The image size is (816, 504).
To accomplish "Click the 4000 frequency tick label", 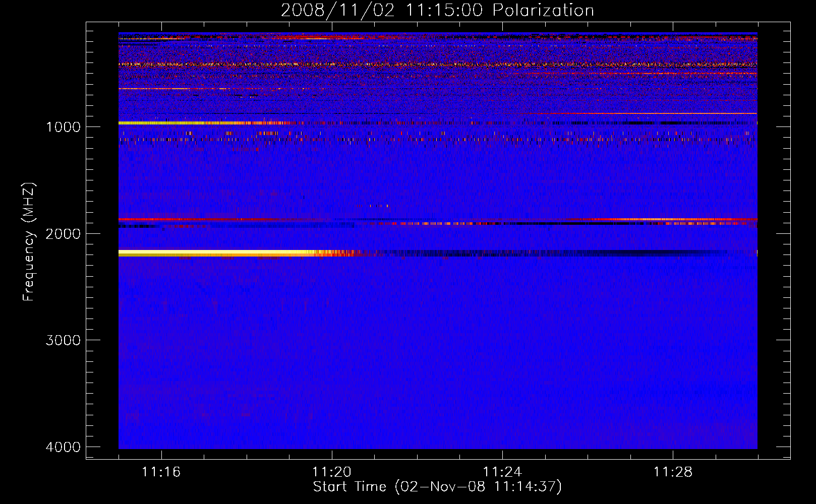I will 63,447.
